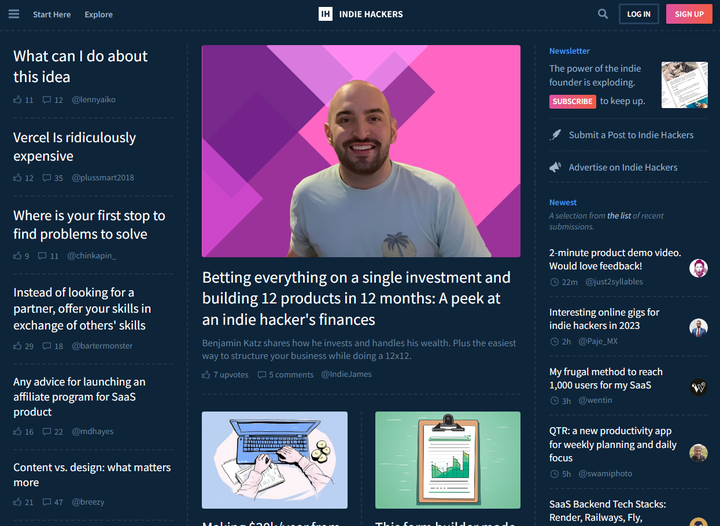Click the W avatar next to @wentin post
This screenshot has height=526, width=720.
click(698, 387)
